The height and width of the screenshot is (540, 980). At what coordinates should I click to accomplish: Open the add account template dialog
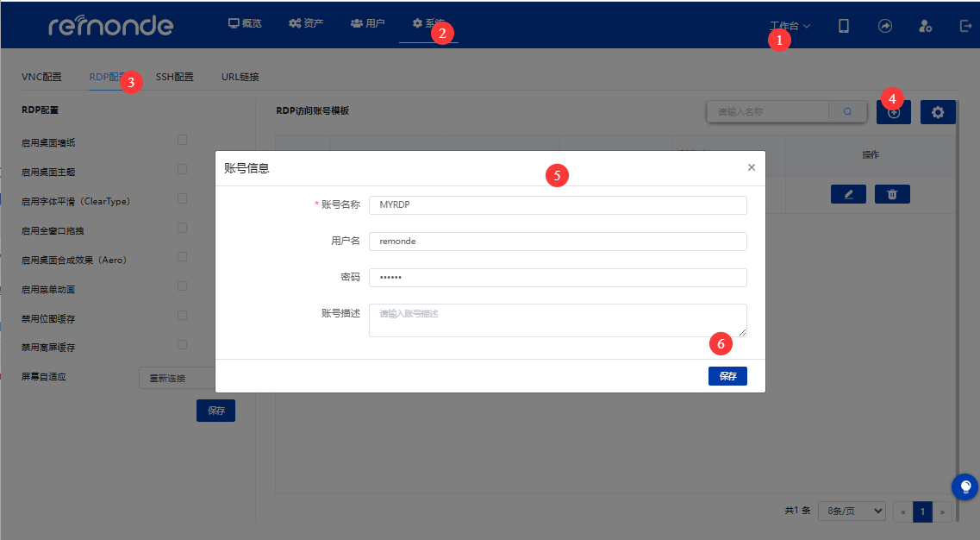coord(893,111)
